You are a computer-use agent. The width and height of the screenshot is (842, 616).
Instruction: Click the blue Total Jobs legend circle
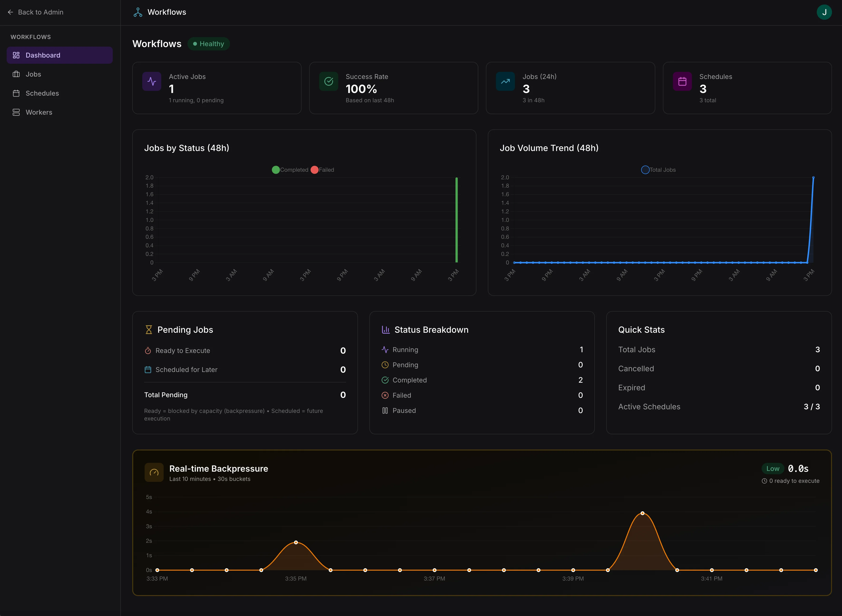(645, 170)
